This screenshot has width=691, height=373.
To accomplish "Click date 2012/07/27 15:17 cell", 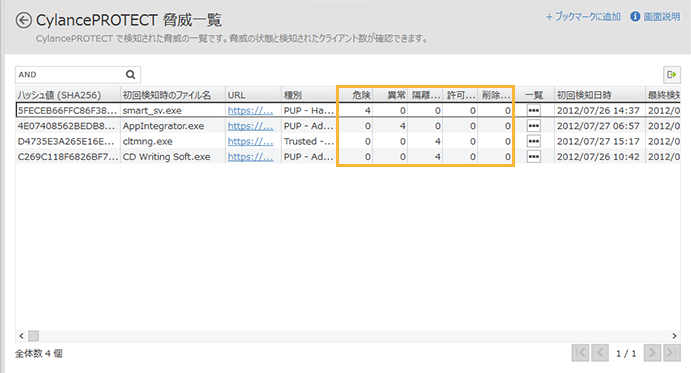I will point(600,142).
